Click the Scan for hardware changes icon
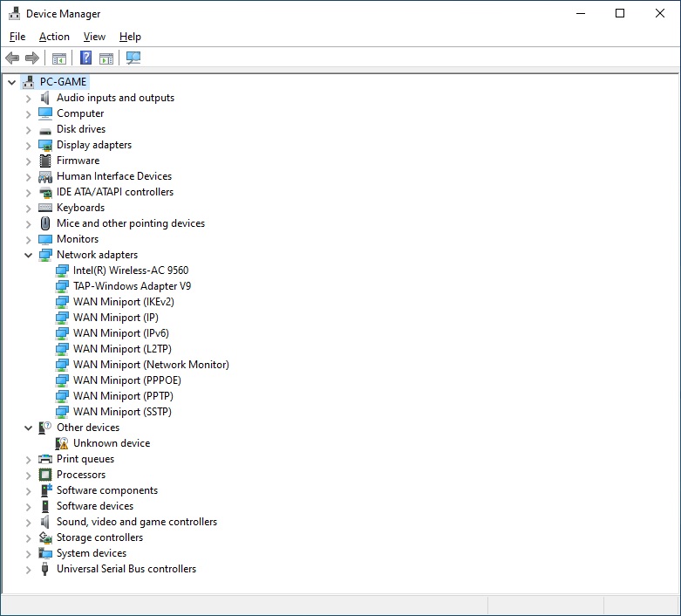Screen dimensions: 681x616 click(x=133, y=58)
